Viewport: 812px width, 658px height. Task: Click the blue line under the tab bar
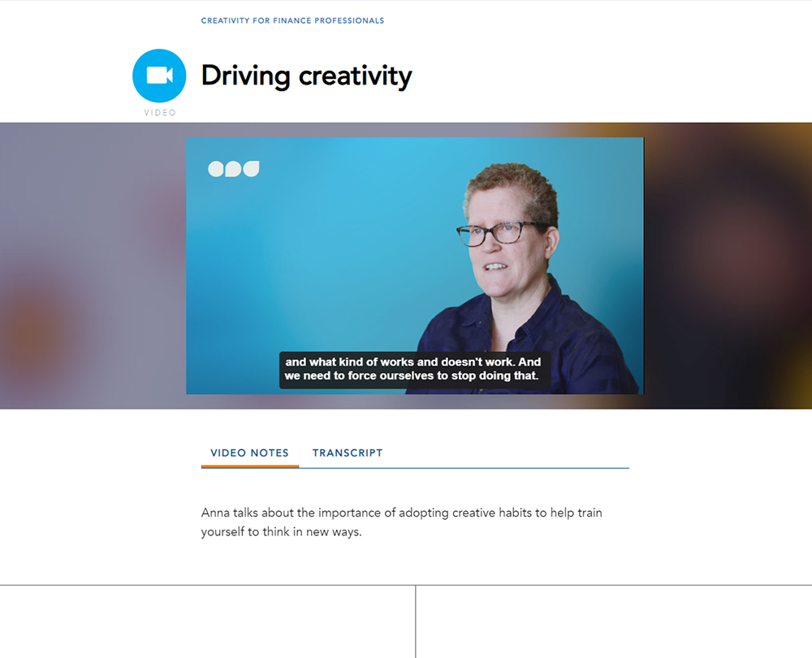click(x=464, y=468)
